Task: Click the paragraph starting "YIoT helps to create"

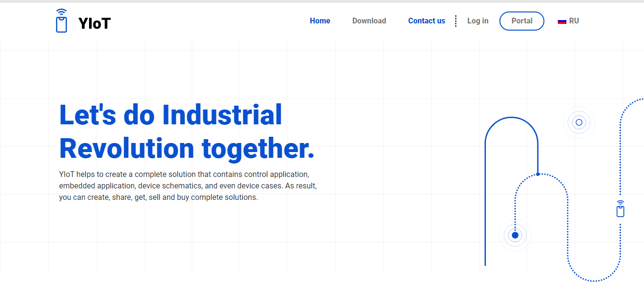Action: (188, 186)
